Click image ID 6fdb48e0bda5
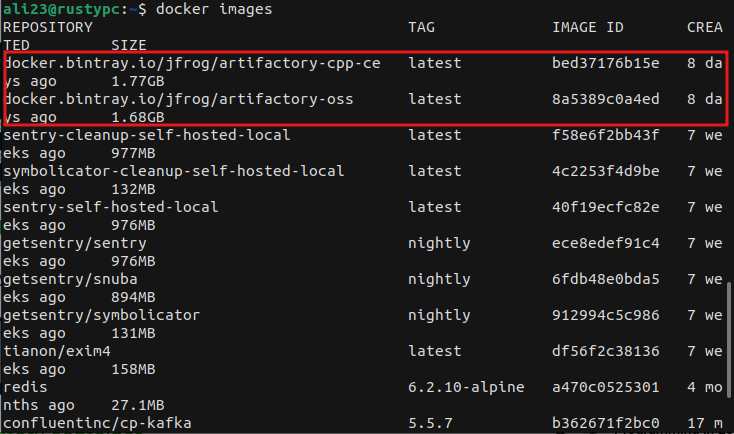This screenshot has width=734, height=434. click(606, 279)
